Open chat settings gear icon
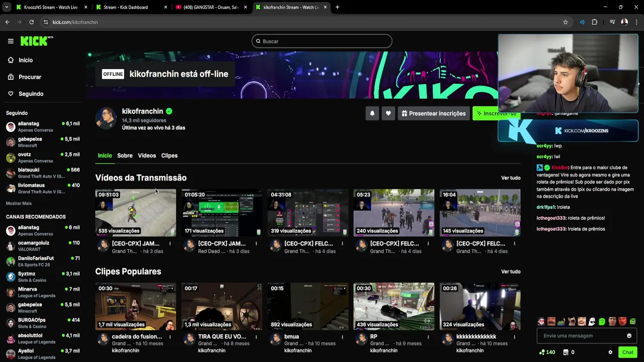 [x=610, y=352]
